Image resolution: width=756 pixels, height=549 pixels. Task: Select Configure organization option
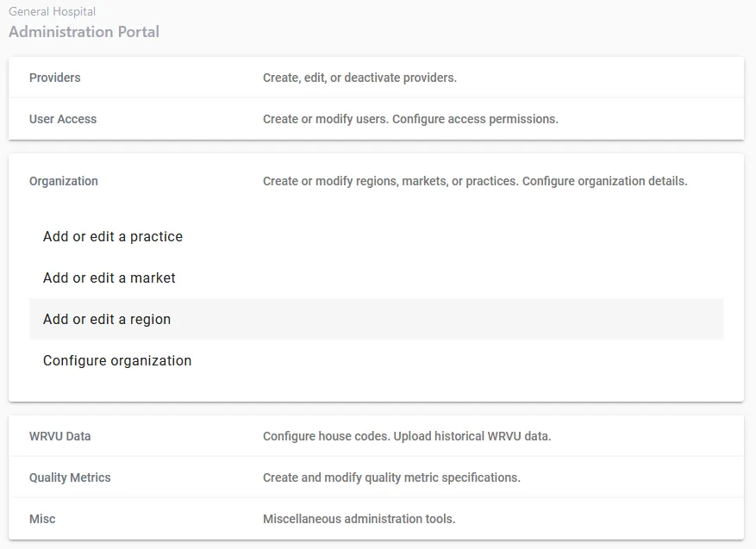[117, 360]
